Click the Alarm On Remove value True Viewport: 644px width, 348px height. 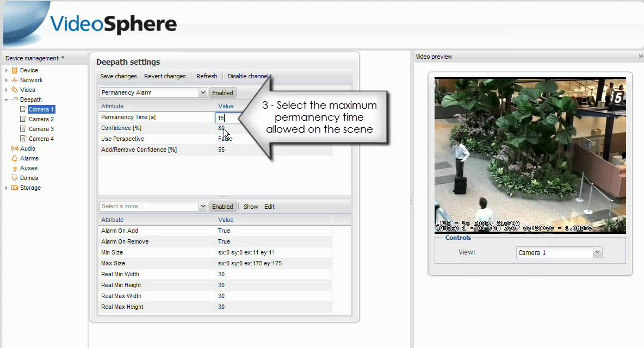tap(224, 242)
